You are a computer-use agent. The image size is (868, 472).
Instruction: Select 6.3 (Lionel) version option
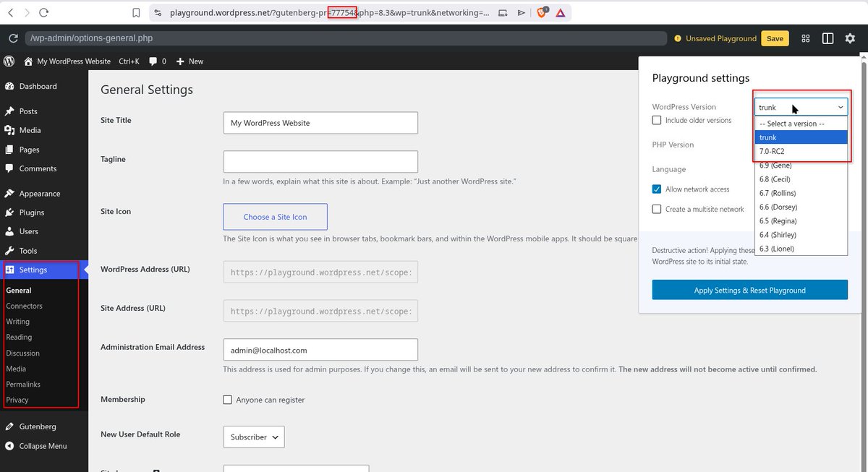click(801, 249)
